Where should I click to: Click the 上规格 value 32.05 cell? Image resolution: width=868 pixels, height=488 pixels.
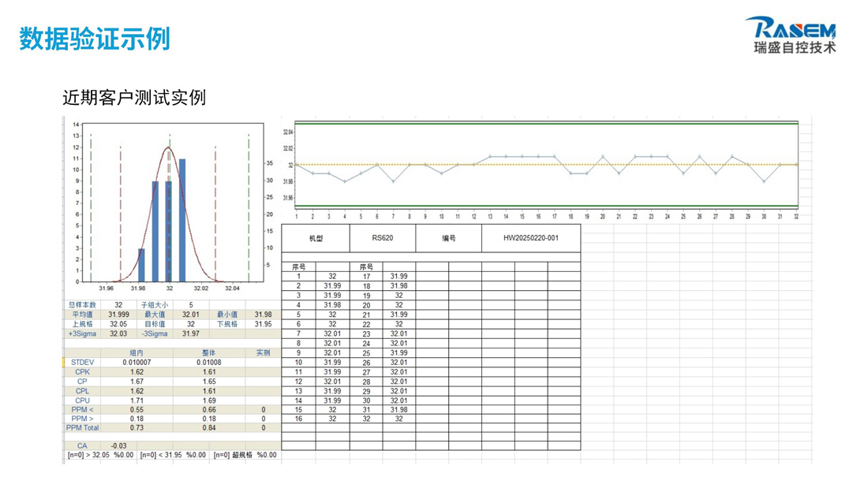[x=118, y=324]
